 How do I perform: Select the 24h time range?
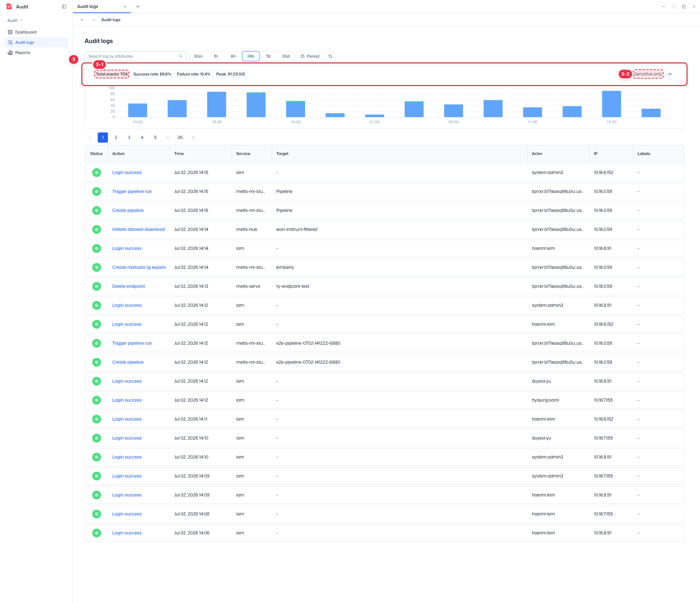point(251,56)
